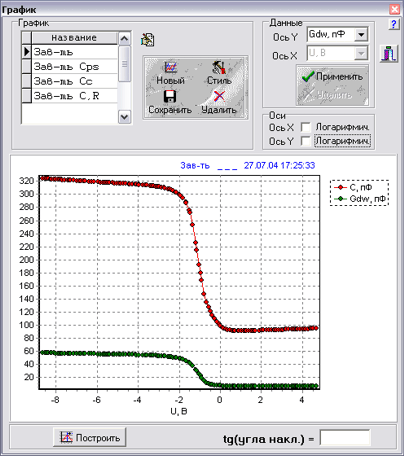Screen dimensions: 404x456
Task: Enable logarithmic scale for Ось Y
Action: pos(305,141)
